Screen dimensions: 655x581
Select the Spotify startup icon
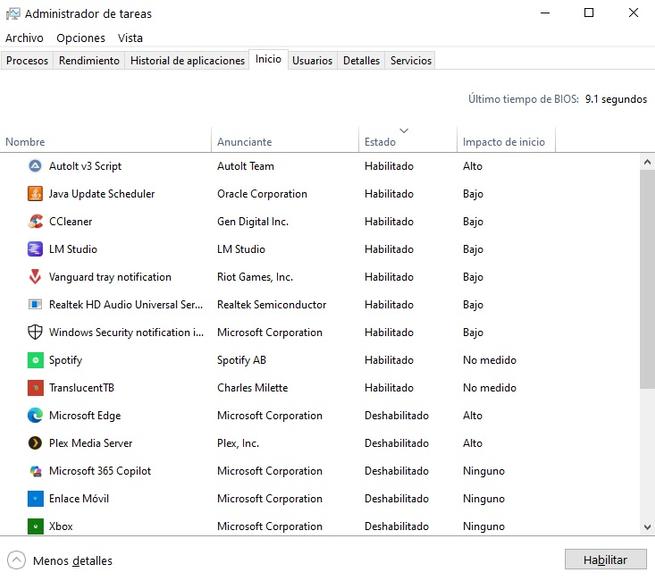click(x=35, y=360)
